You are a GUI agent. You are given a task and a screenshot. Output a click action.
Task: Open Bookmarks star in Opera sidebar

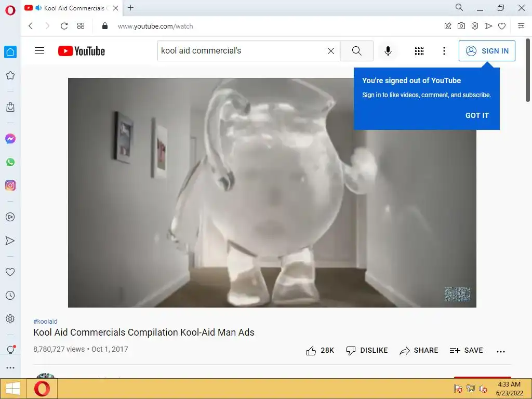click(x=10, y=75)
